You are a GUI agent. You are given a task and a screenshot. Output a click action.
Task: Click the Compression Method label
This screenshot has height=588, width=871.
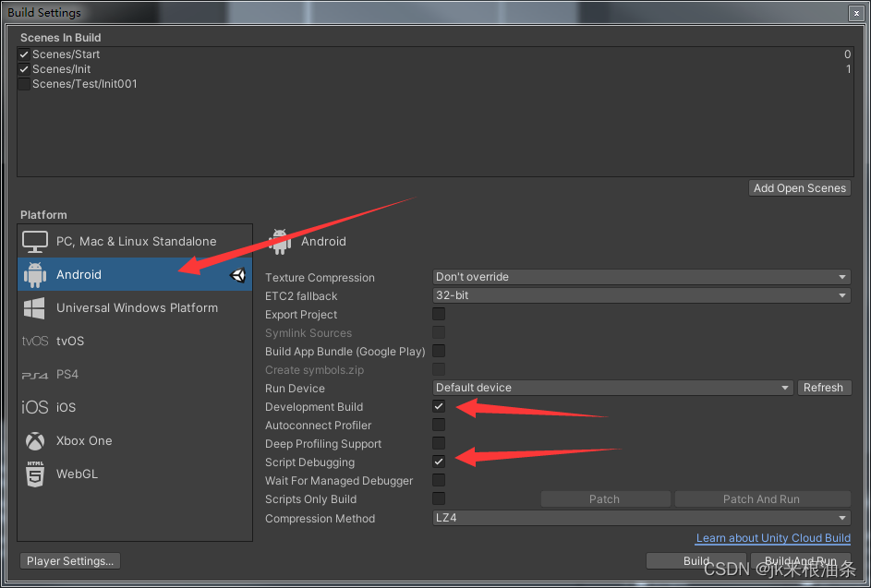point(320,519)
